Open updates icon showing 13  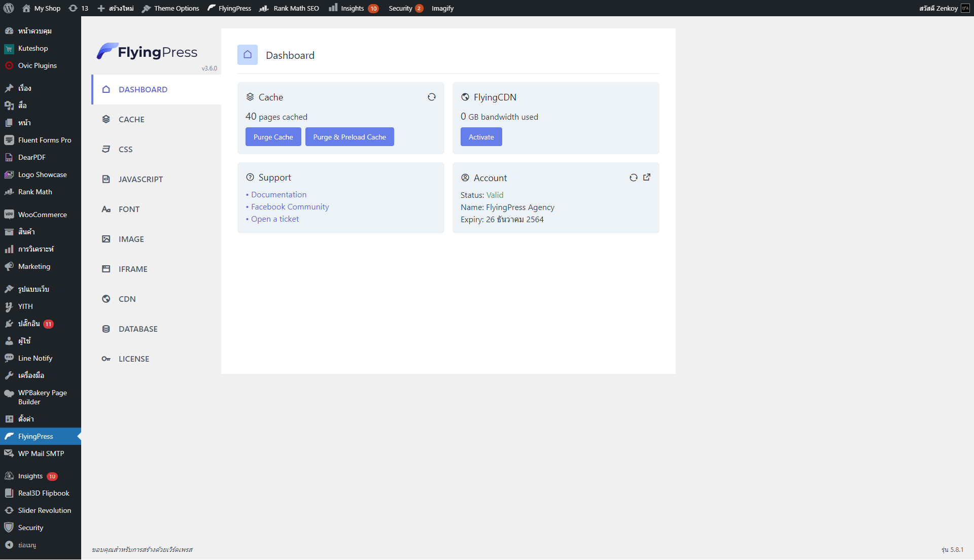click(x=78, y=8)
